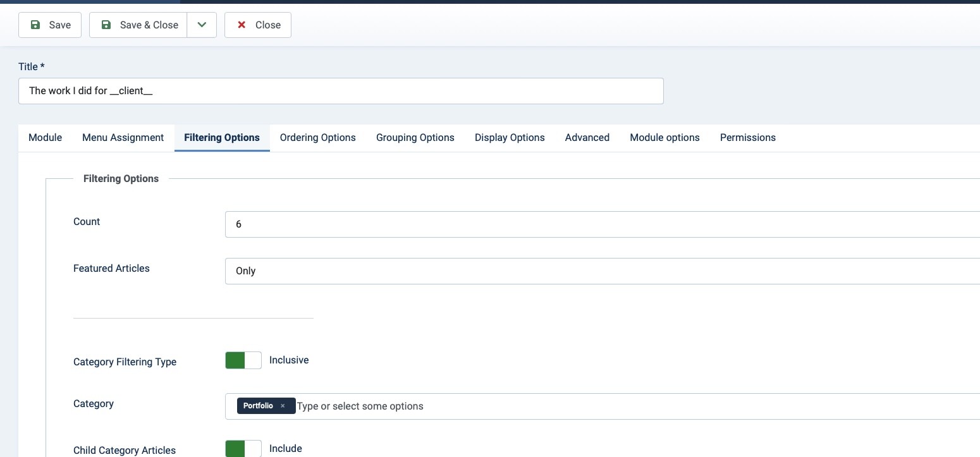
Task: Select the Grouping Options tab
Action: [415, 138]
